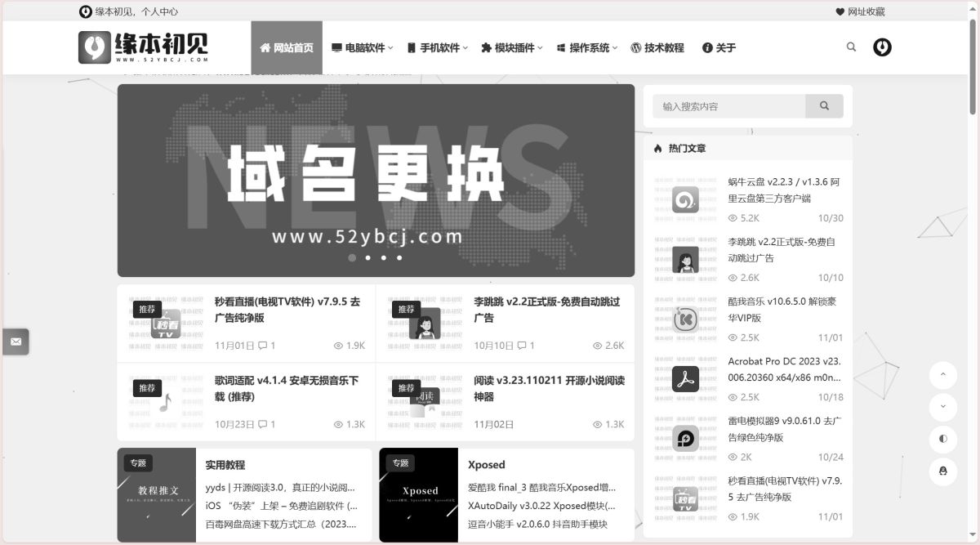Open 缘本初见，个人中心 top link
The width and height of the screenshot is (980, 545).
[136, 11]
